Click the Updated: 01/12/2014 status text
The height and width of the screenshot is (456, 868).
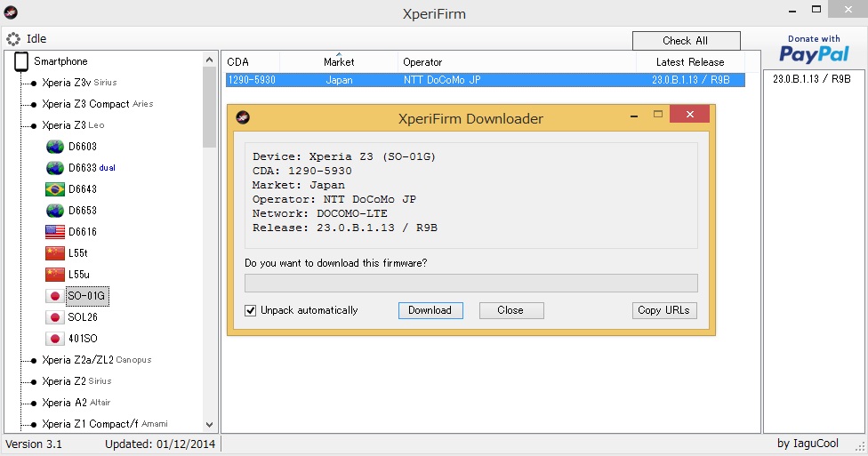pos(160,444)
